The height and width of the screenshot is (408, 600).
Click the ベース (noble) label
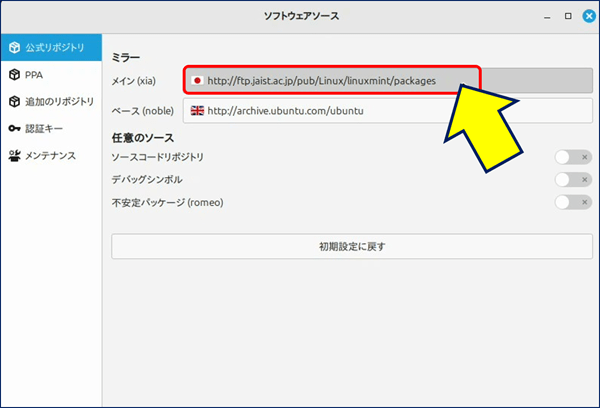point(143,111)
